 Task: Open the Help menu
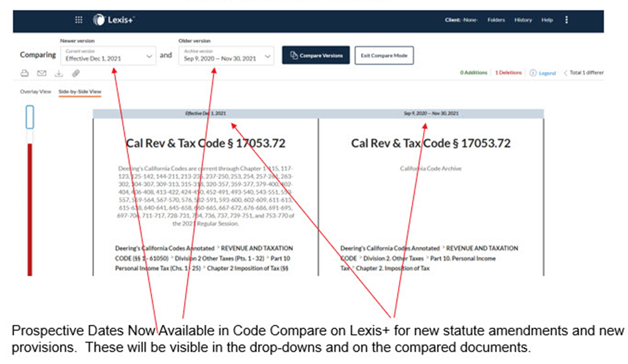(x=547, y=20)
